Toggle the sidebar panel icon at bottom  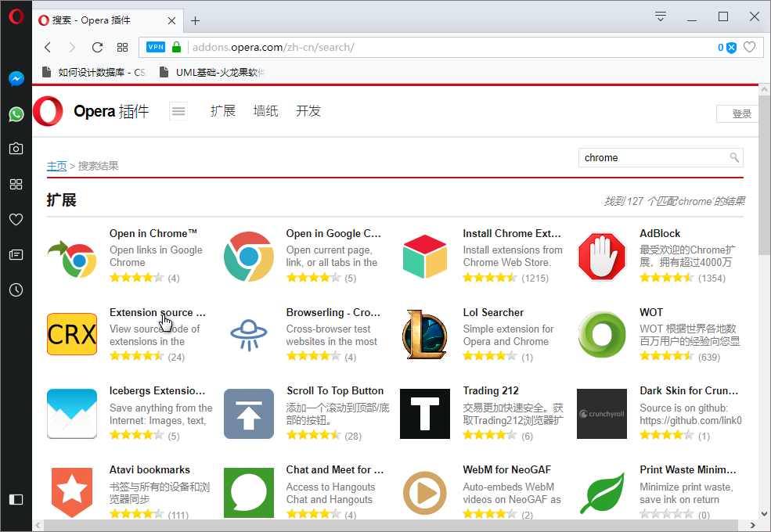click(16, 500)
